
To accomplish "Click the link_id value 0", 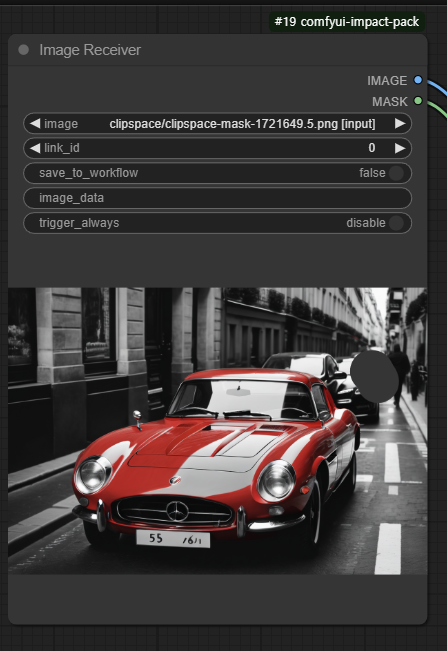I will (372, 148).
